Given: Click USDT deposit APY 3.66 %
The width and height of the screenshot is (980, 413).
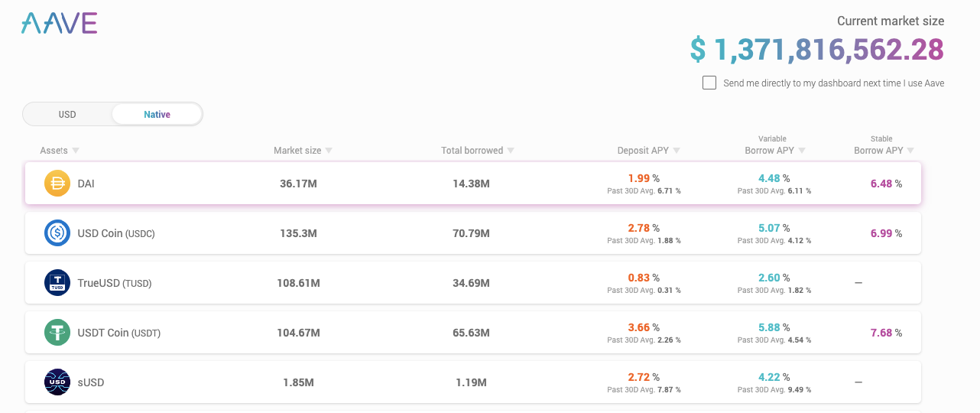Looking at the screenshot, I should (644, 327).
